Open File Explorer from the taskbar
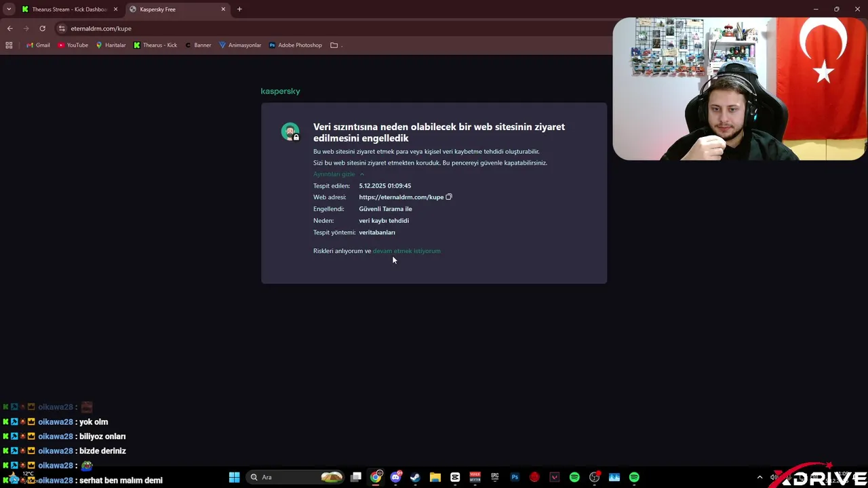The image size is (868, 488). [x=435, y=477]
